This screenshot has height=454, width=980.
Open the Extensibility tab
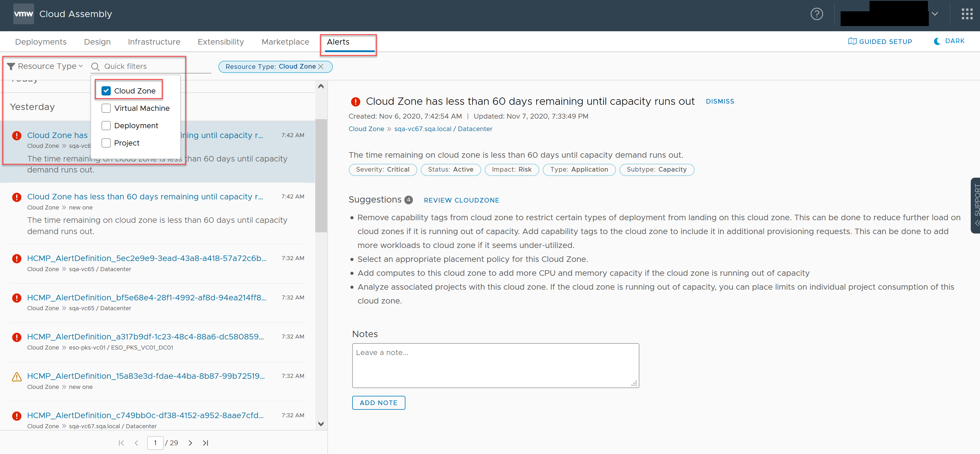click(221, 42)
